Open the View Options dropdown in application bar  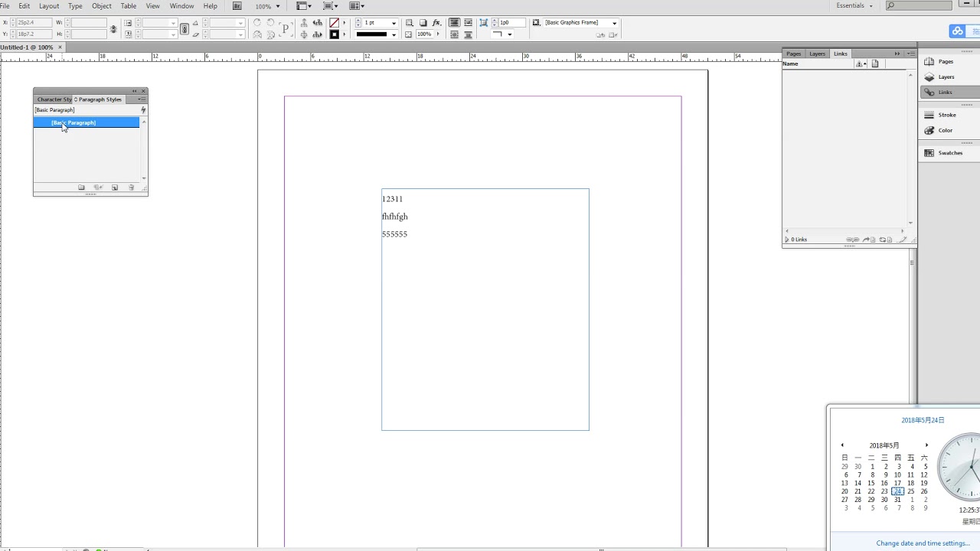tap(304, 6)
